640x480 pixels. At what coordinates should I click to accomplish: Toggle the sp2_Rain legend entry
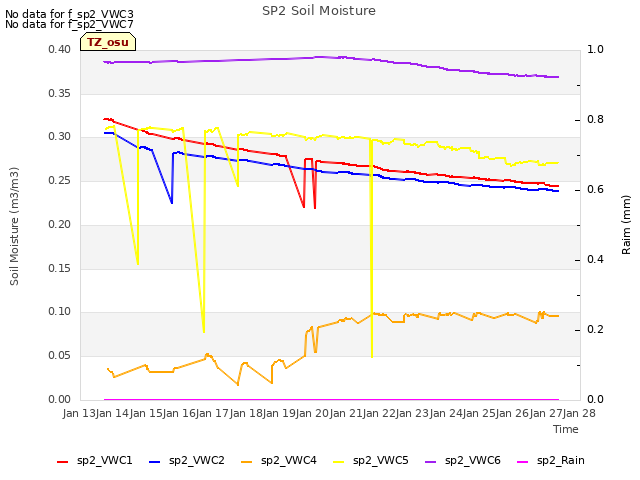[551, 461]
